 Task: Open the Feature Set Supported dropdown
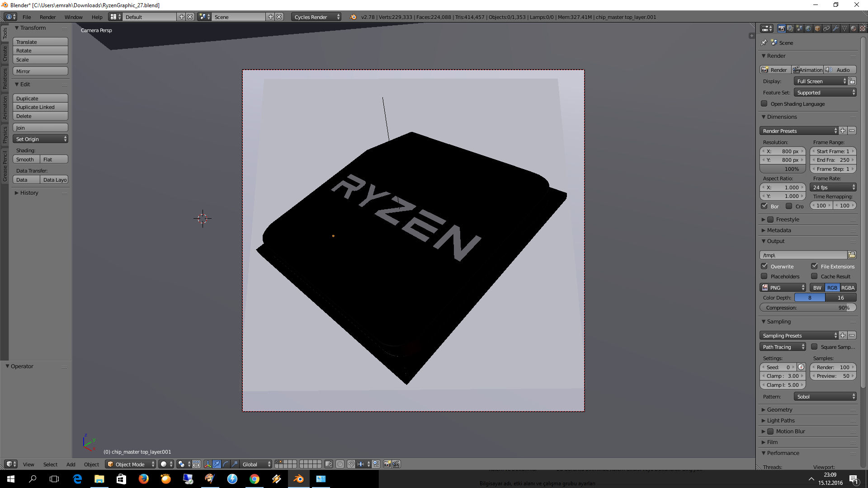coord(825,92)
